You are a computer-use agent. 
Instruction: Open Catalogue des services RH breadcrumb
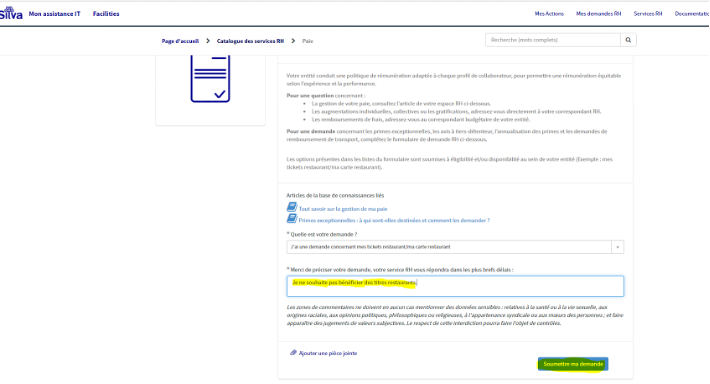[x=250, y=41]
